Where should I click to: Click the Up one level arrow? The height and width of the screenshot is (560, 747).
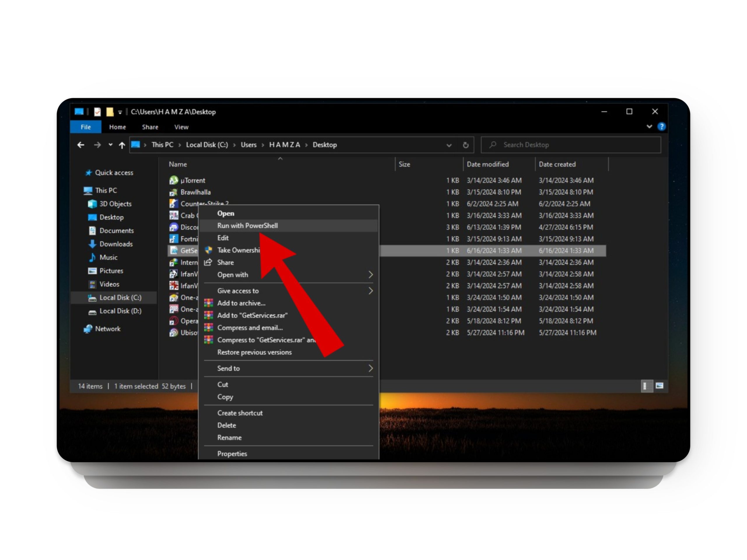(122, 145)
